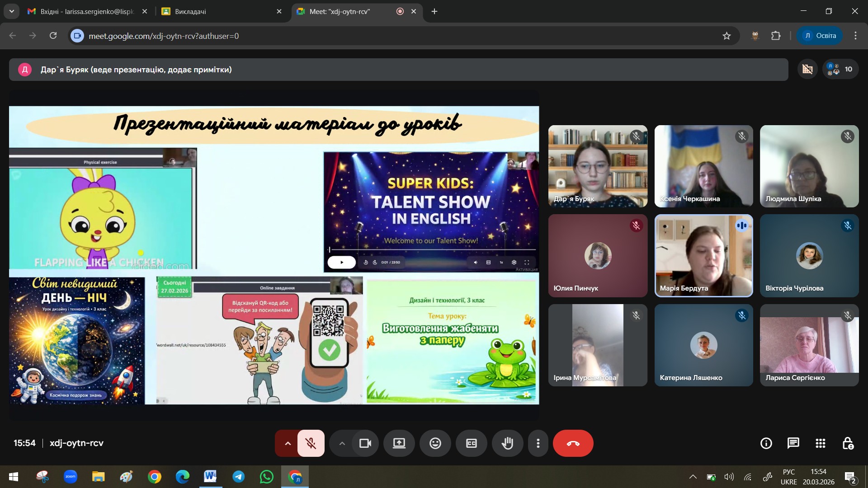Click Марія Бердута's video tile
Image resolution: width=868 pixels, height=488 pixels.
[x=703, y=255]
